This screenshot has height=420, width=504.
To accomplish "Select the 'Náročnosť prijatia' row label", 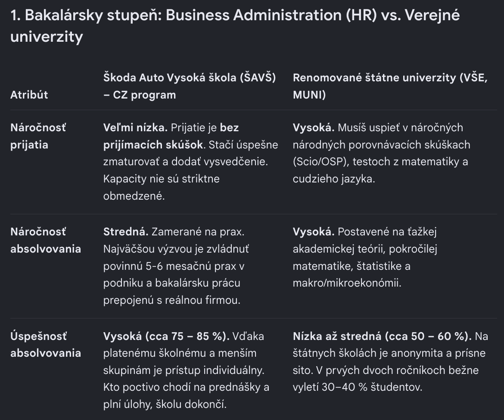I will (x=38, y=136).
